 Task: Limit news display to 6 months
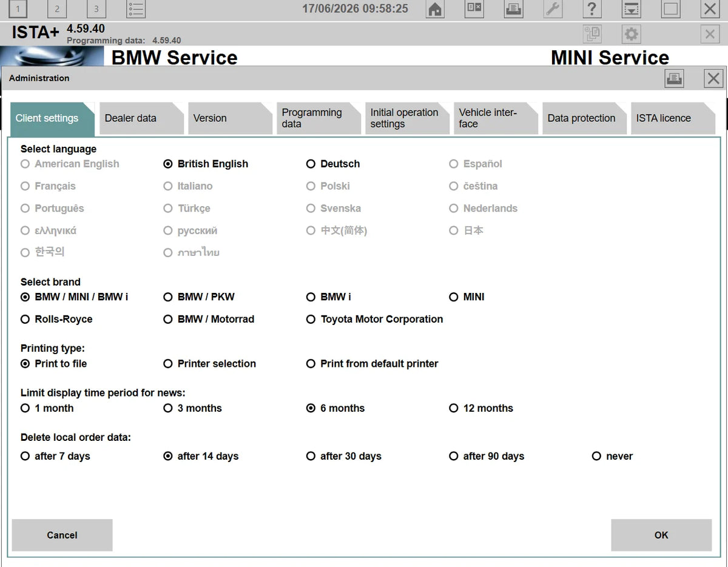pyautogui.click(x=335, y=408)
